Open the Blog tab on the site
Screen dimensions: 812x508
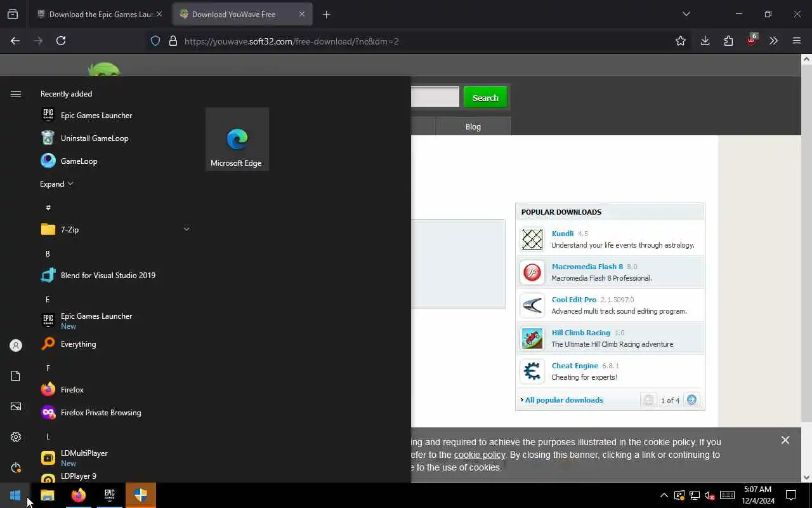click(x=473, y=126)
